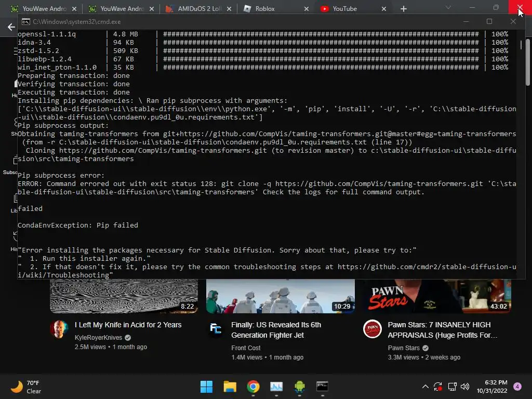Click the sync update tray icon
This screenshot has width=532, height=399.
coord(438,387)
